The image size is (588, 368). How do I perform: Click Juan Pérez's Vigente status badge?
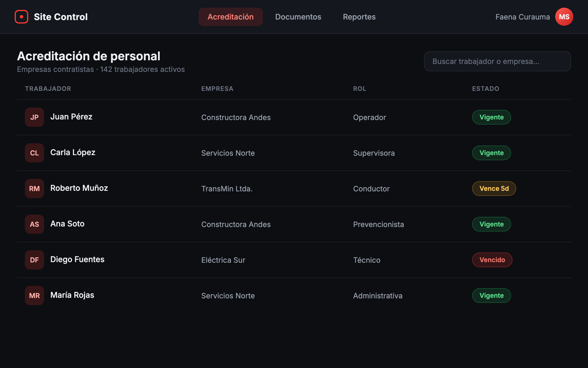(492, 117)
